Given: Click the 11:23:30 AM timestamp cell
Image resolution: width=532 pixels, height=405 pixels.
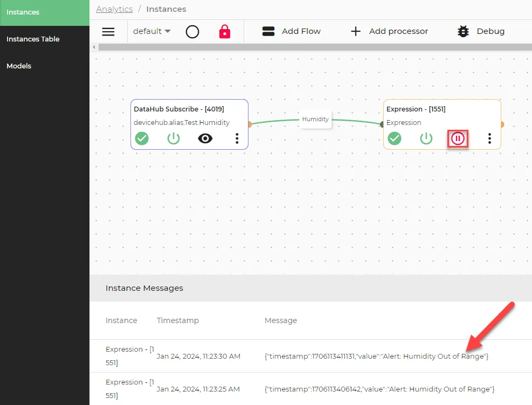Looking at the screenshot, I should (x=198, y=356).
